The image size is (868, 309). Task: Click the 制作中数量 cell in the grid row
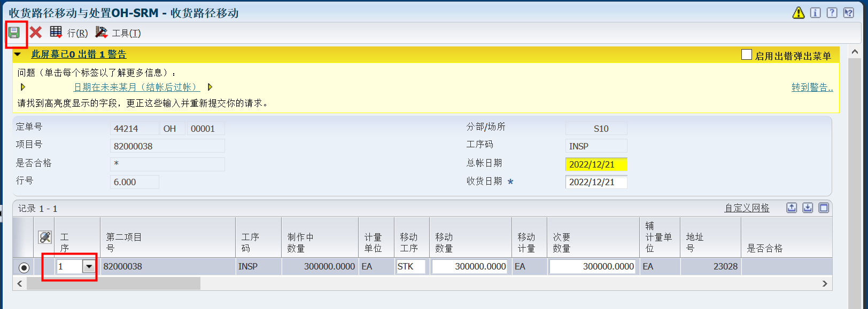(x=320, y=266)
